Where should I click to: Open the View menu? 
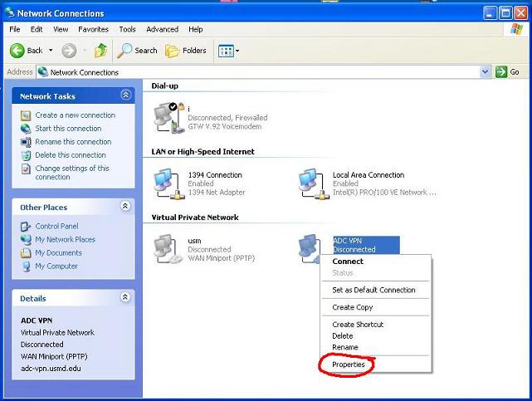tap(61, 30)
